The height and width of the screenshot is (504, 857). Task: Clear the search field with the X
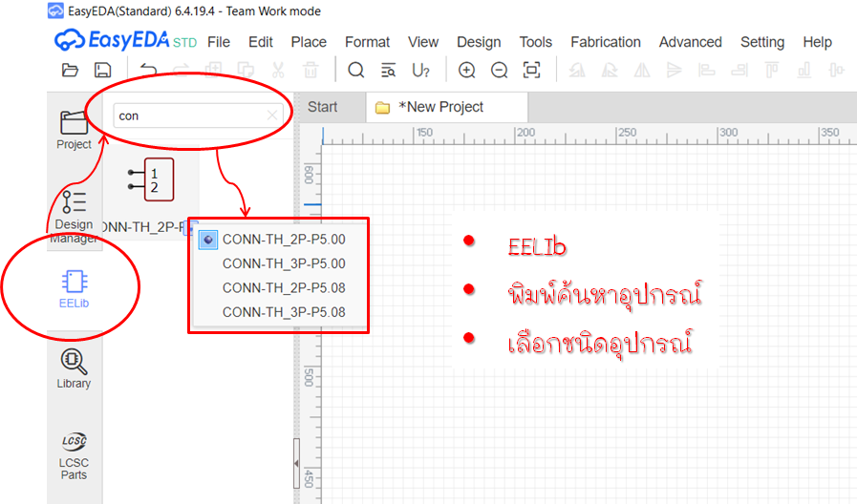point(272,115)
